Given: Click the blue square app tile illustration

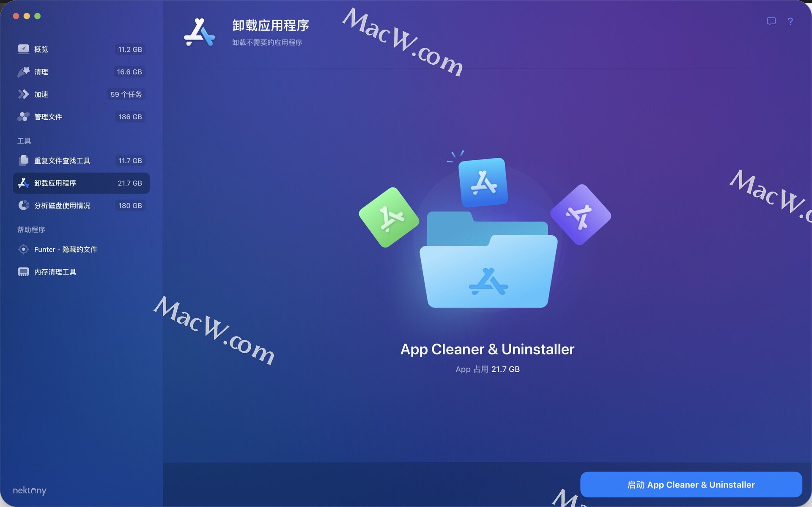Looking at the screenshot, I should [483, 183].
